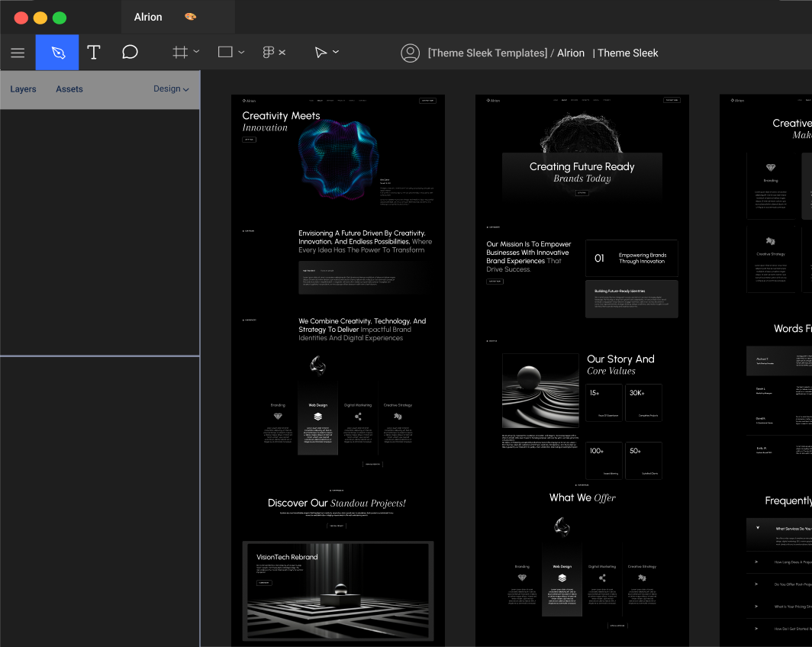Select the Text tool
812x647 pixels.
coord(94,53)
